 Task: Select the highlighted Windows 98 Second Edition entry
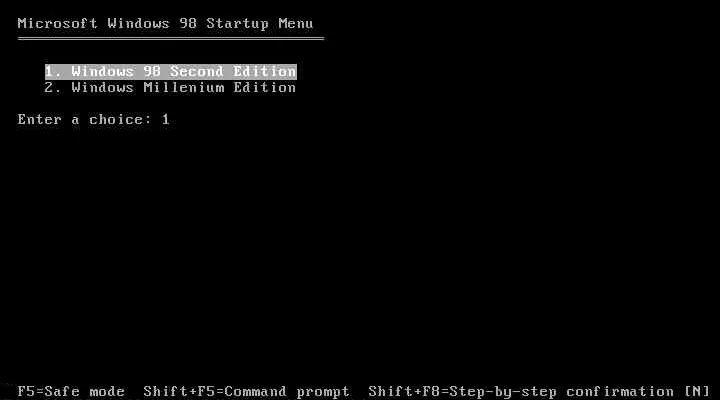(x=171, y=72)
